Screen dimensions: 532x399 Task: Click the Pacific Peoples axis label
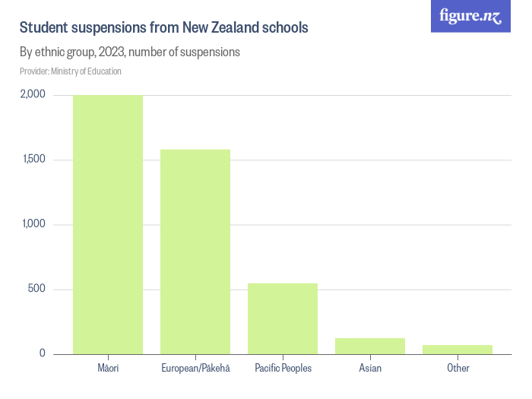283,369
